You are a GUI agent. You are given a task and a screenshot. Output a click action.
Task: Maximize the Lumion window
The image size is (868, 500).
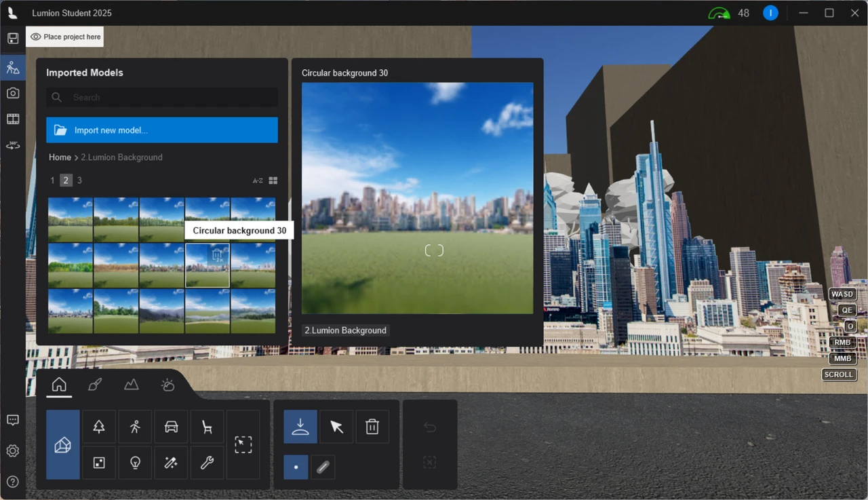click(829, 13)
